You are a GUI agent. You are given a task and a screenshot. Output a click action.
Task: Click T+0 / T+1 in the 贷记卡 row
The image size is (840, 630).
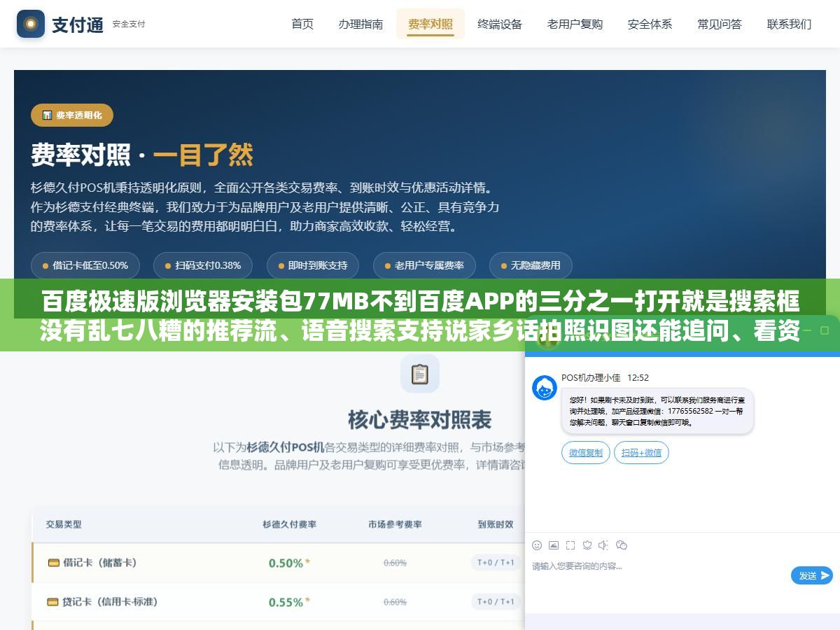[x=496, y=602]
